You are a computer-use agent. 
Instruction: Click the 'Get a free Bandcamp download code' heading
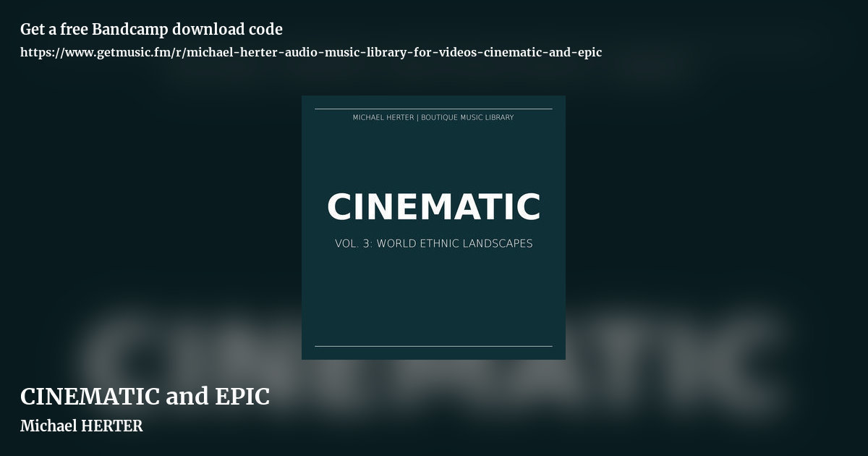pos(151,30)
